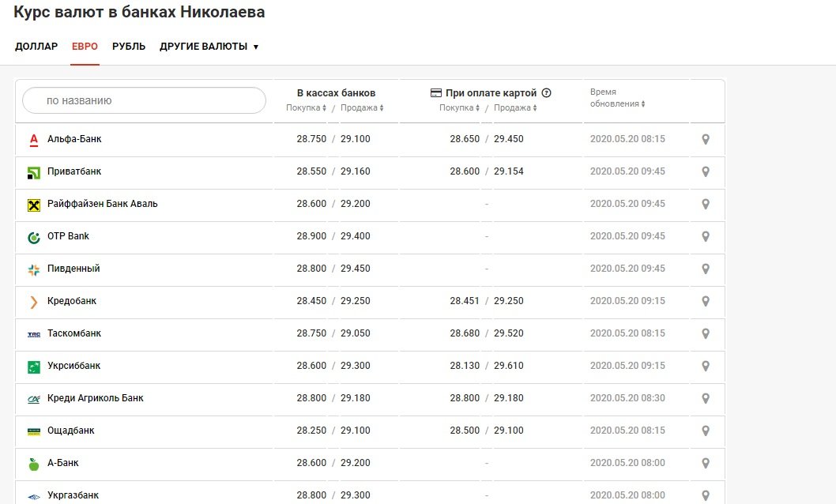
Task: Click Укрсиббанк bank name
Action: [74, 366]
